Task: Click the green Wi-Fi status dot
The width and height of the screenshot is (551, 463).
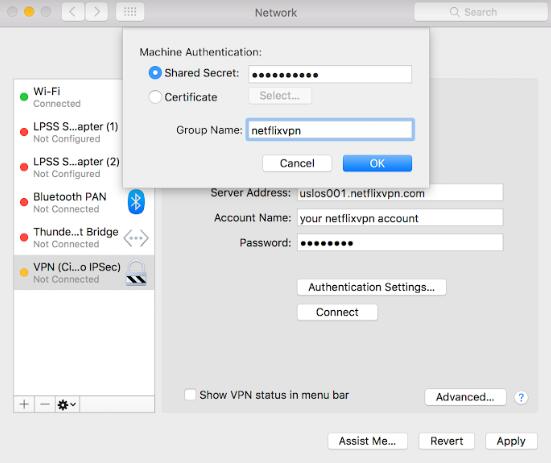Action: (x=24, y=97)
